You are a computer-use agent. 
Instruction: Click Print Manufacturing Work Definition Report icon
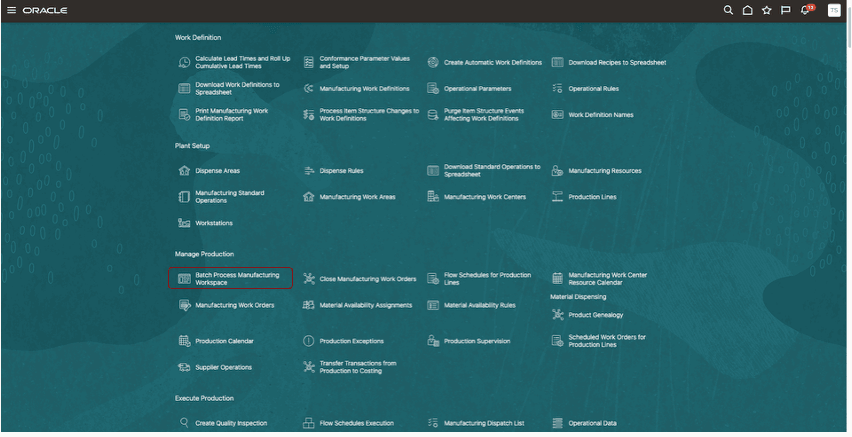click(184, 115)
